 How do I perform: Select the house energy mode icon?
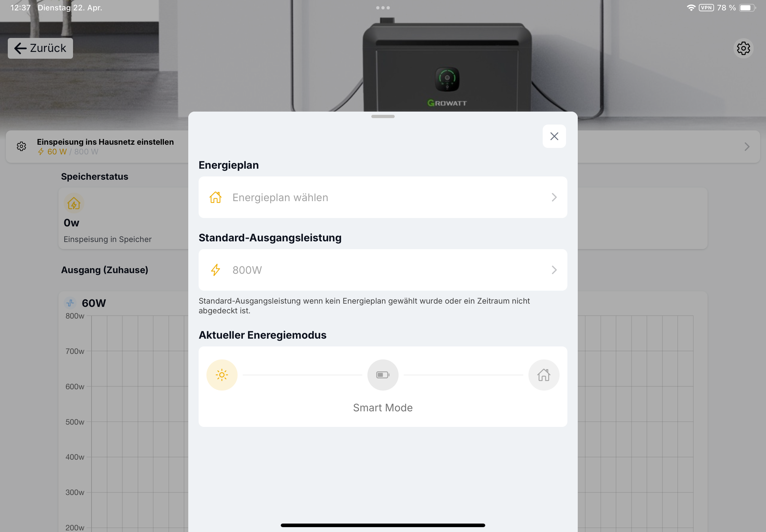click(x=544, y=375)
